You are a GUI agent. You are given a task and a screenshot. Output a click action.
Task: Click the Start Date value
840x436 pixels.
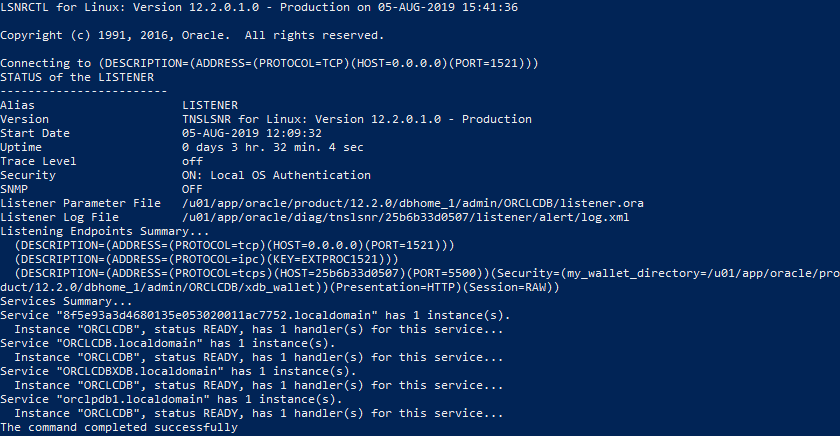[252, 132]
